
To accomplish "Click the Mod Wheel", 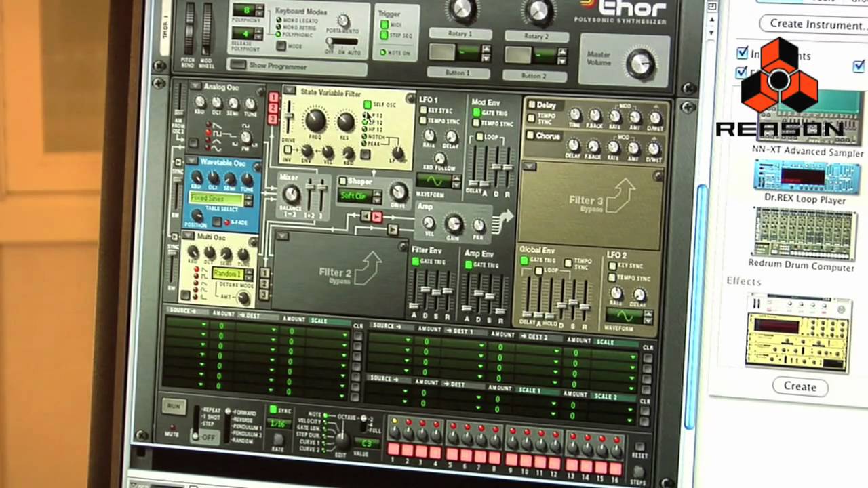I will pyautogui.click(x=206, y=28).
